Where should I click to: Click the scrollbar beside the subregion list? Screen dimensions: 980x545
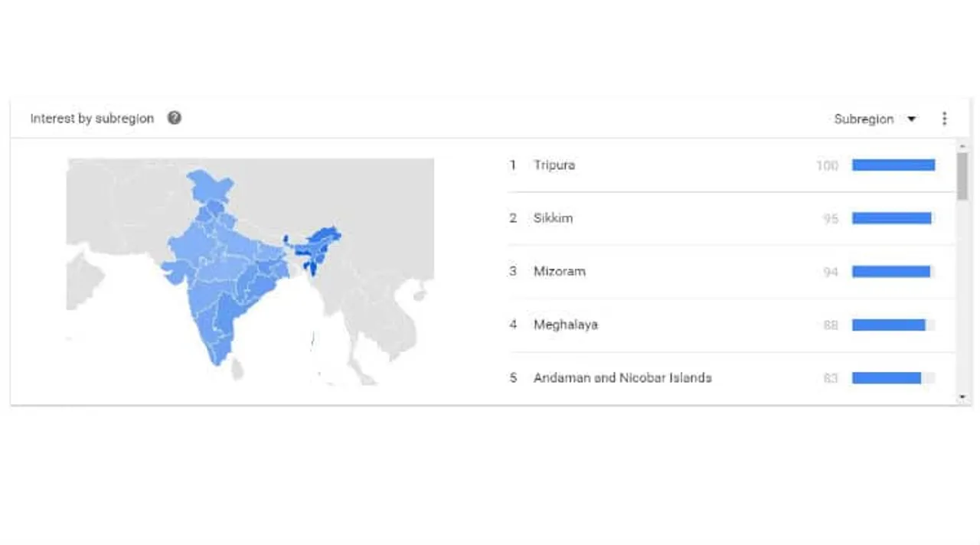click(x=962, y=174)
